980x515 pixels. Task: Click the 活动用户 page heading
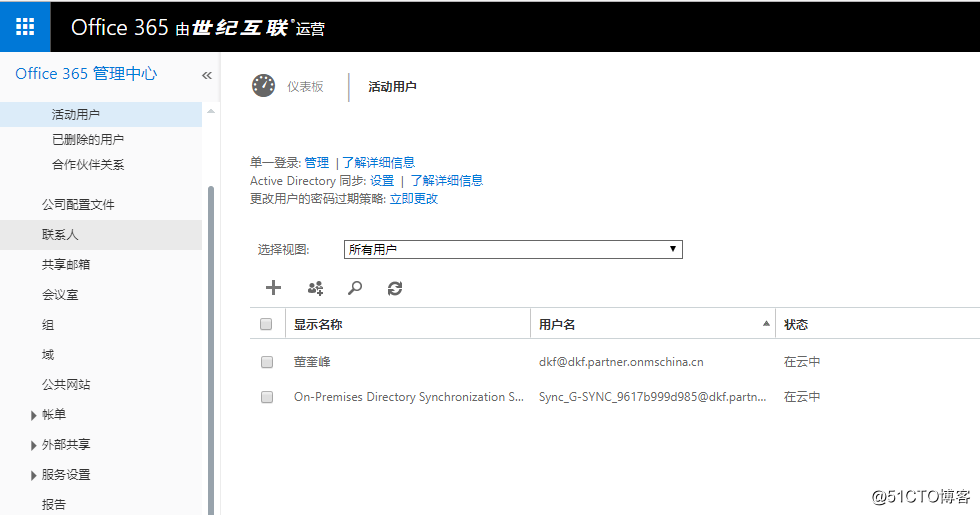[392, 86]
